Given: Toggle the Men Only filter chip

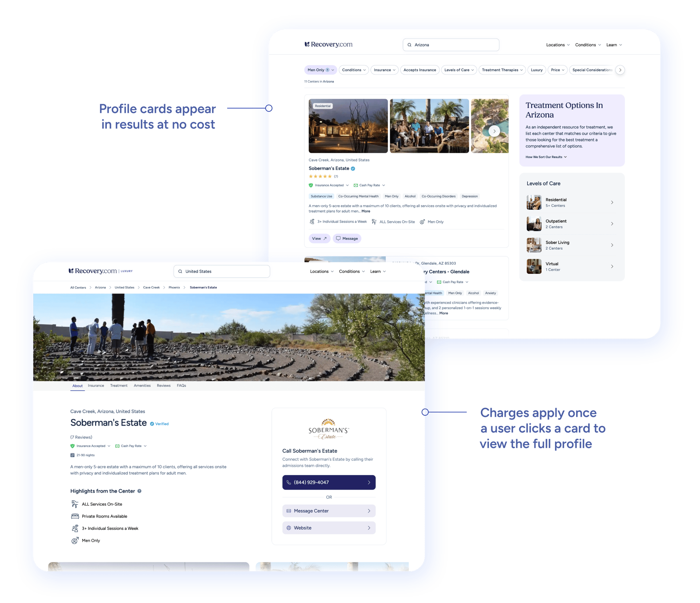Looking at the screenshot, I should 318,70.
